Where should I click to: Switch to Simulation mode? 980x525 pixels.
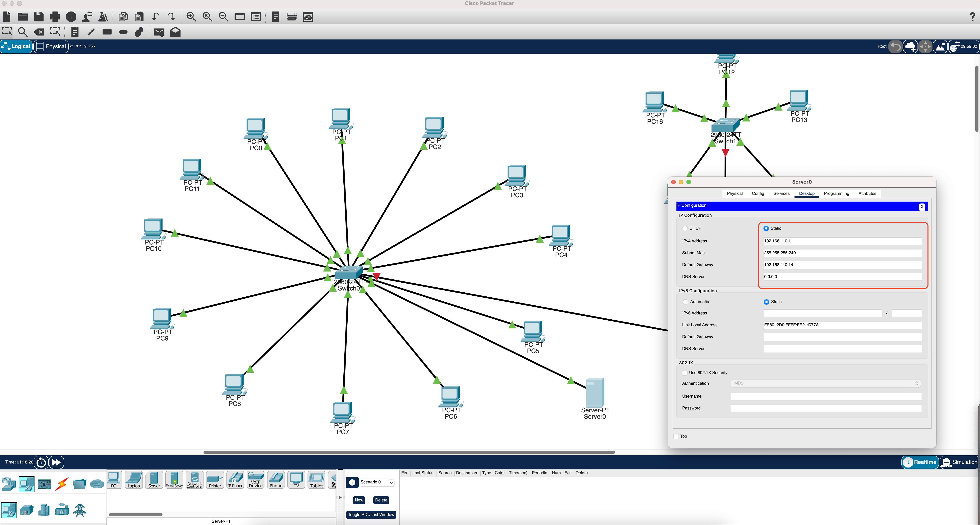pyautogui.click(x=959, y=462)
